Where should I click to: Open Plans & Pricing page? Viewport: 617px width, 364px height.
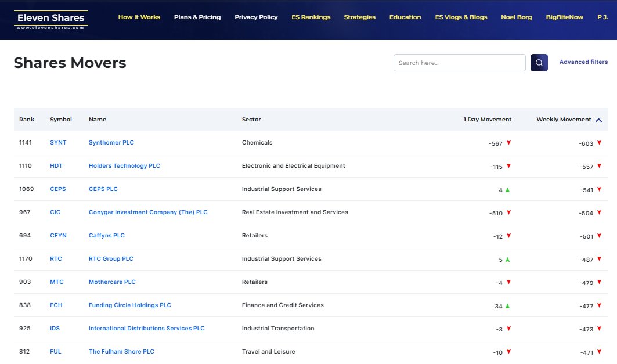(197, 17)
